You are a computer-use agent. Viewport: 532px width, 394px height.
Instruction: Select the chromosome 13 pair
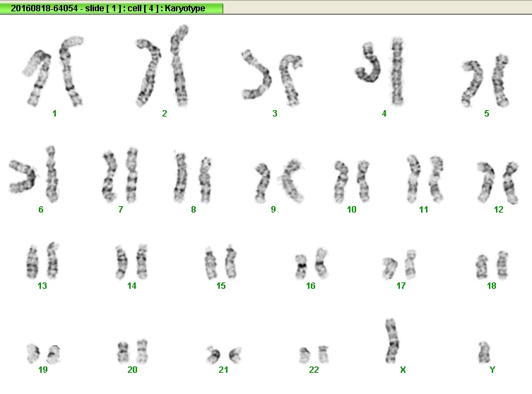pyautogui.click(x=43, y=261)
